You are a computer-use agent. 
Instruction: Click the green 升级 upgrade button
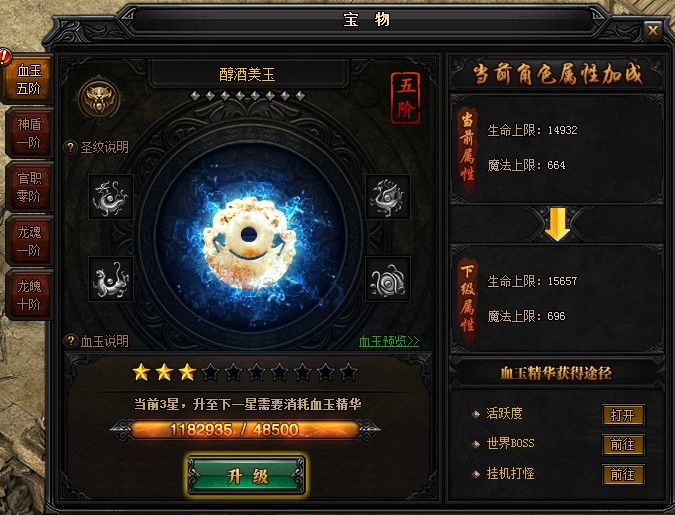tap(247, 476)
